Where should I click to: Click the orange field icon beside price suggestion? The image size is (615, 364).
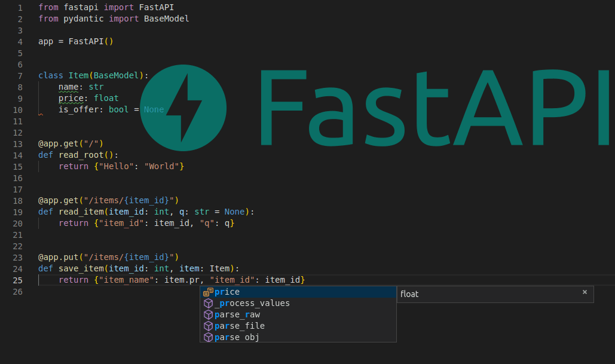pyautogui.click(x=209, y=292)
